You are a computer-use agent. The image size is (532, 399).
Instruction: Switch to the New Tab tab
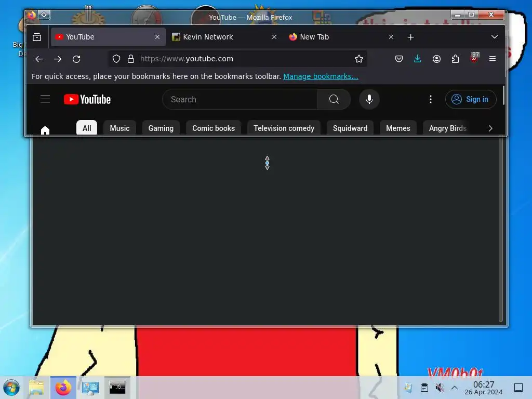click(x=342, y=37)
